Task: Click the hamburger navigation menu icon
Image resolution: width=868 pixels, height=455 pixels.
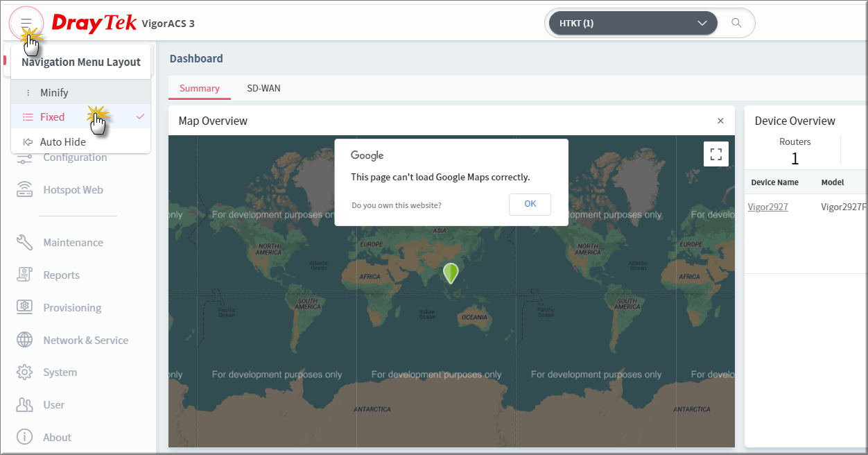Action: coord(26,23)
